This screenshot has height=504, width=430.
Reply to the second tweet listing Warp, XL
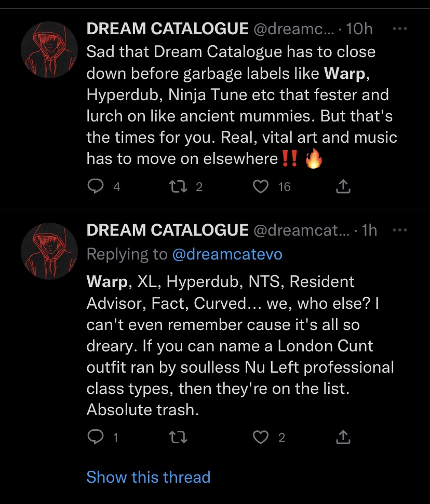[x=95, y=438]
